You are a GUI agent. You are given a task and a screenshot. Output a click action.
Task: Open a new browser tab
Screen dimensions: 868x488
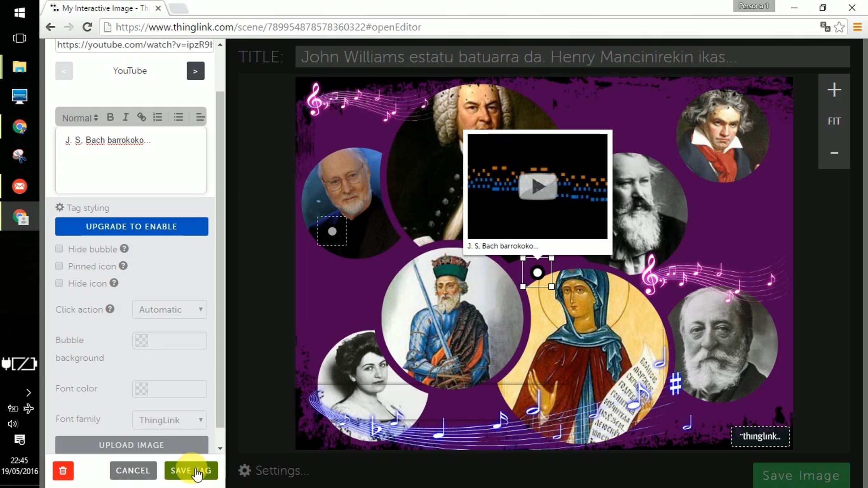[x=179, y=8]
